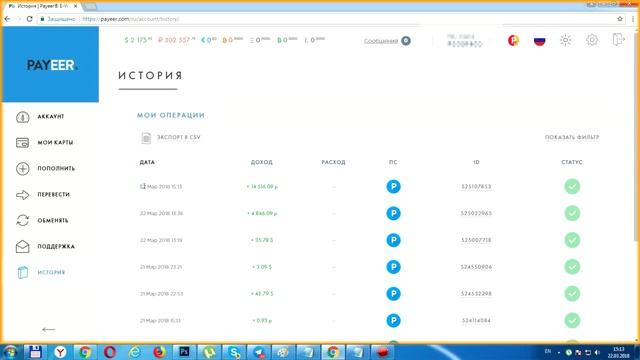Viewport: 640px width, 360px height.
Task: Select the История Payeer browser tab
Action: click(x=43, y=7)
